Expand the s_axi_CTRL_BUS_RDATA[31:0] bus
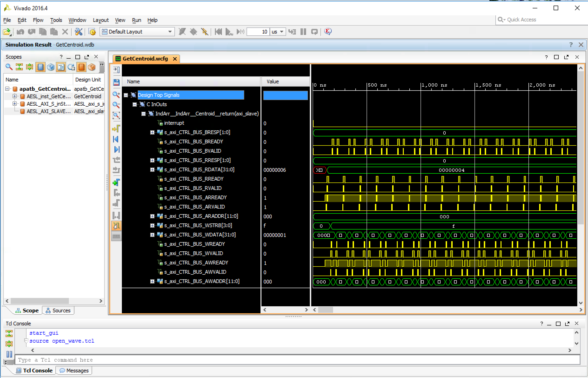 click(152, 170)
